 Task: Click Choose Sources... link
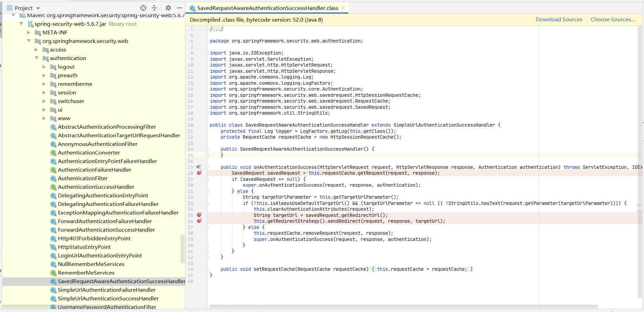pyautogui.click(x=612, y=20)
